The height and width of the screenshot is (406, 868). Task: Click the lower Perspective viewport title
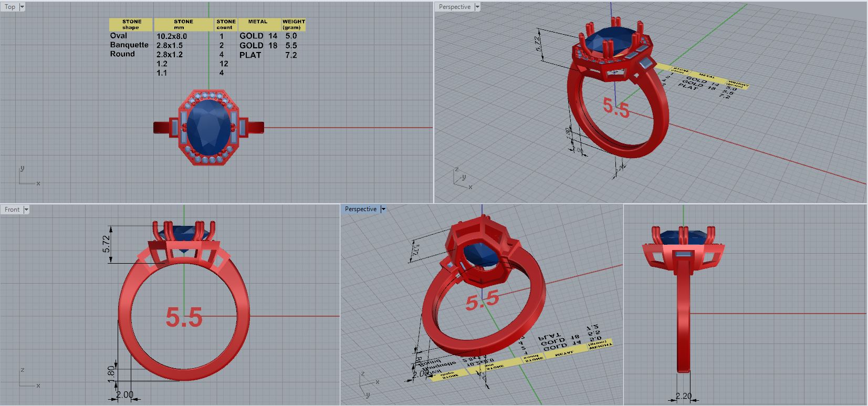361,209
